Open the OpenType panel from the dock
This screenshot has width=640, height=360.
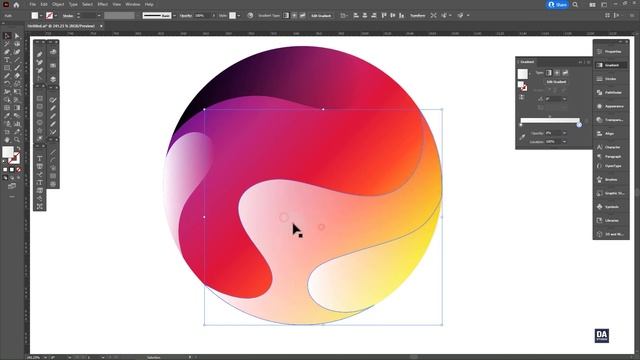tap(610, 166)
